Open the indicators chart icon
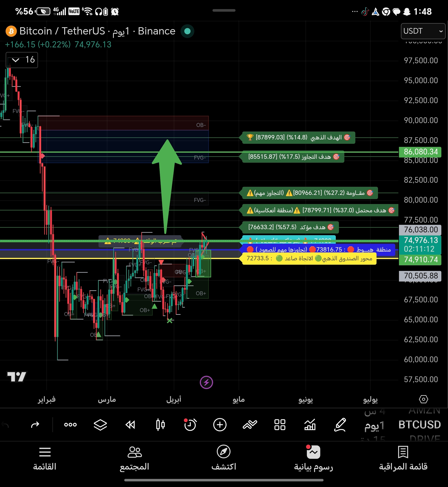Viewport: 448px width, 487px height. (x=310, y=425)
